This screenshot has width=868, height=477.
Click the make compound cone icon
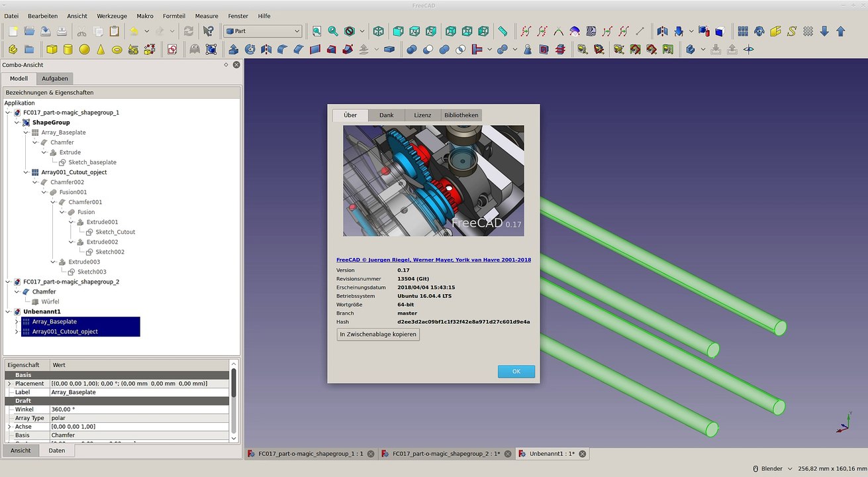tap(528, 49)
